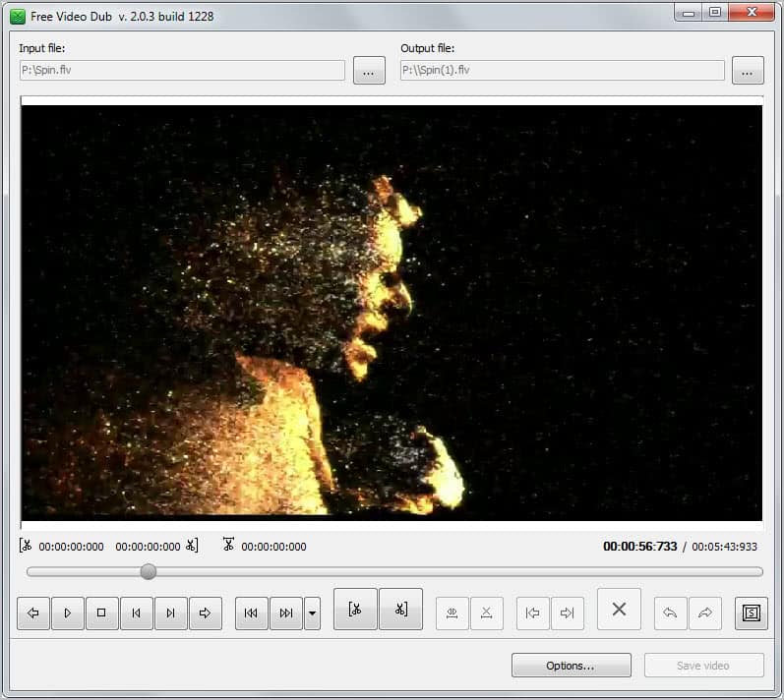
Task: Jump to next keyframe
Action: click(x=286, y=613)
